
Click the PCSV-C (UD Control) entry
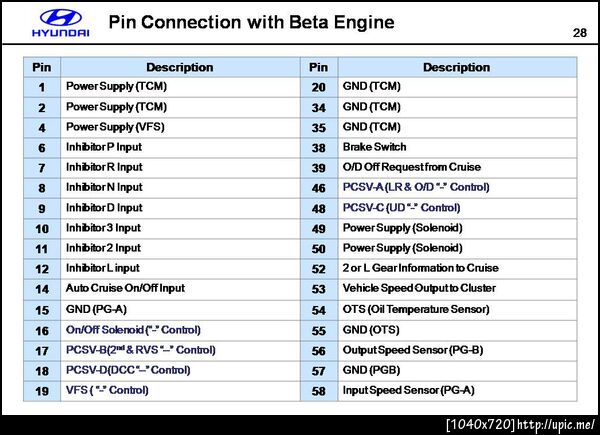click(401, 207)
